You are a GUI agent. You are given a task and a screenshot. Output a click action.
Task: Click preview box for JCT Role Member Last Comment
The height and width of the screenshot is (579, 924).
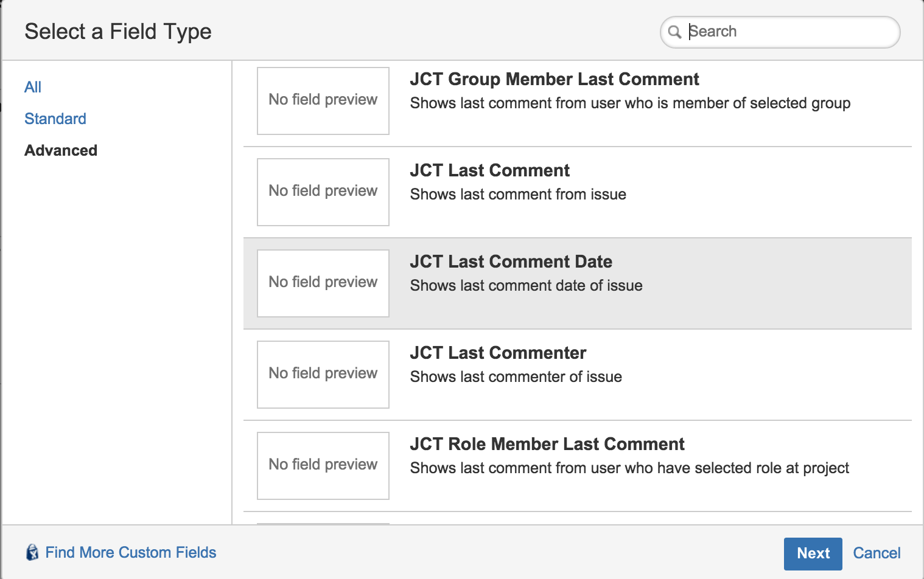pos(323,466)
